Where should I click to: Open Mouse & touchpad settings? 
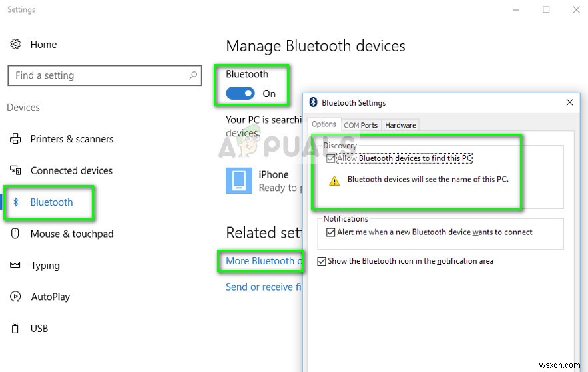tap(72, 234)
